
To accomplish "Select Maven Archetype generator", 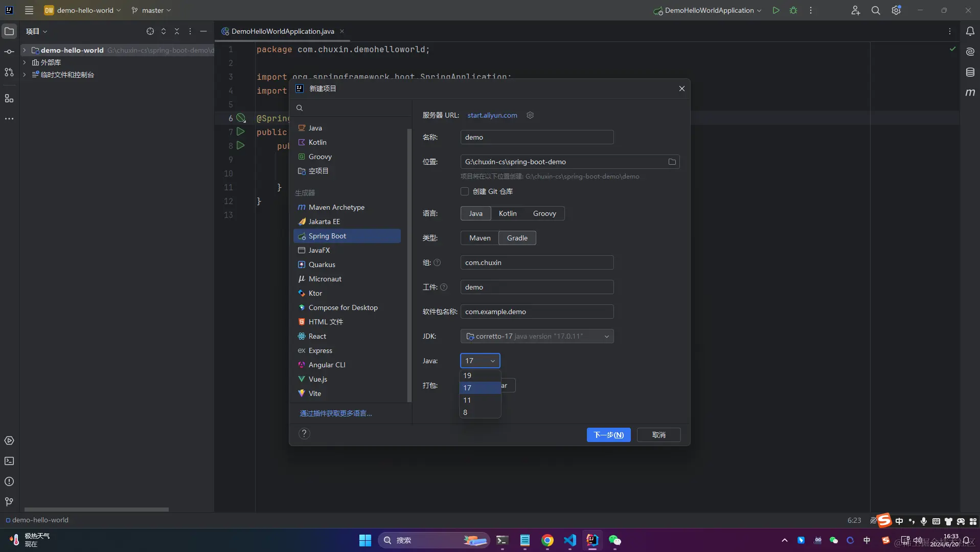I will 347,207.
